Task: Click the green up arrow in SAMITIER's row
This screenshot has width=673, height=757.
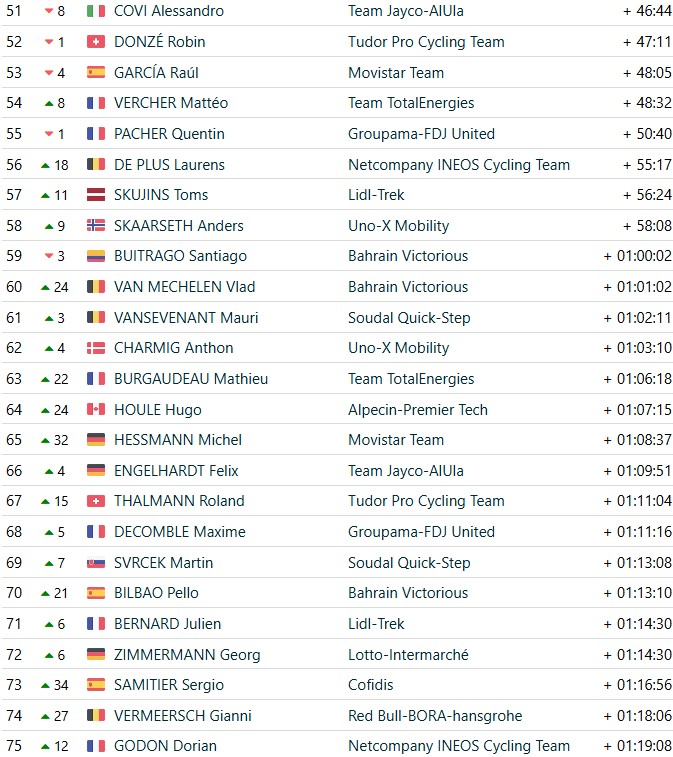Action: [45, 685]
